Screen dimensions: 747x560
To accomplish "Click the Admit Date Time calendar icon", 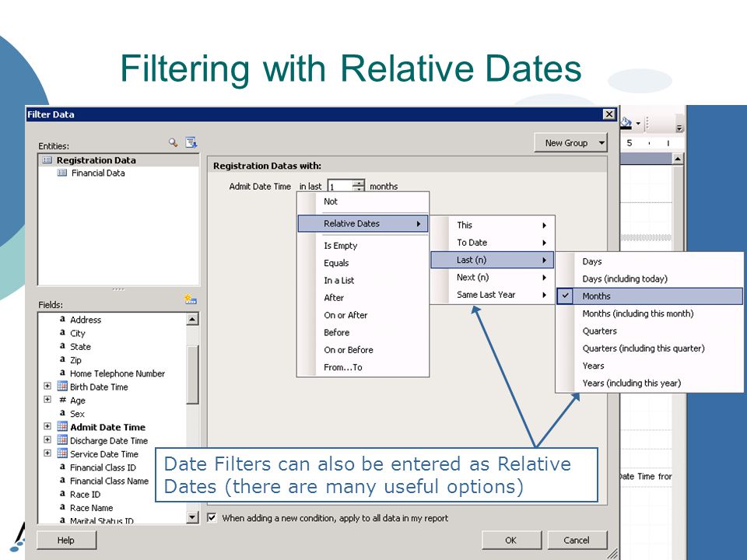I will click(x=62, y=426).
